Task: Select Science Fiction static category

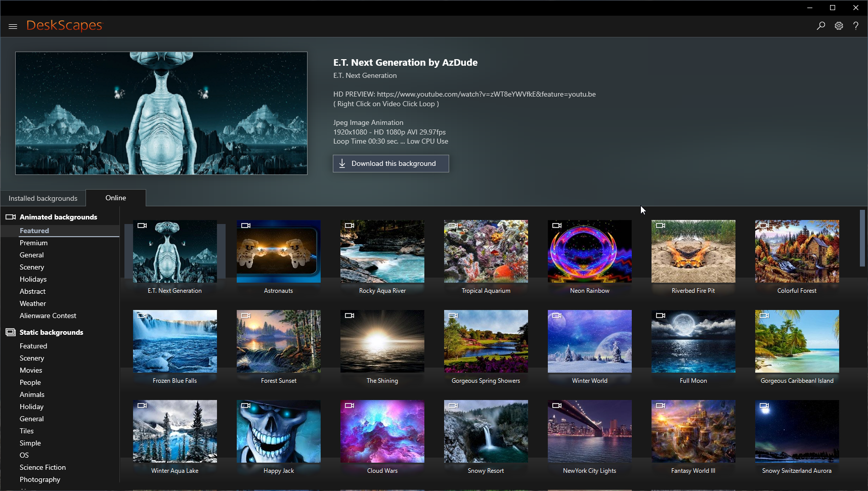Action: tap(42, 467)
